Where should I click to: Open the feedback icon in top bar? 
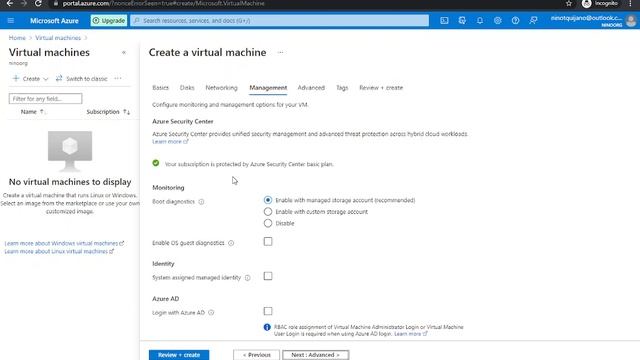pyautogui.click(x=533, y=20)
